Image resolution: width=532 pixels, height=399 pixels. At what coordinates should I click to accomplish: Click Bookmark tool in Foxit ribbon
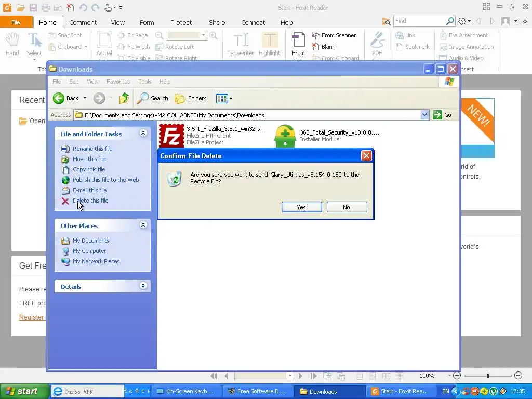413,47
